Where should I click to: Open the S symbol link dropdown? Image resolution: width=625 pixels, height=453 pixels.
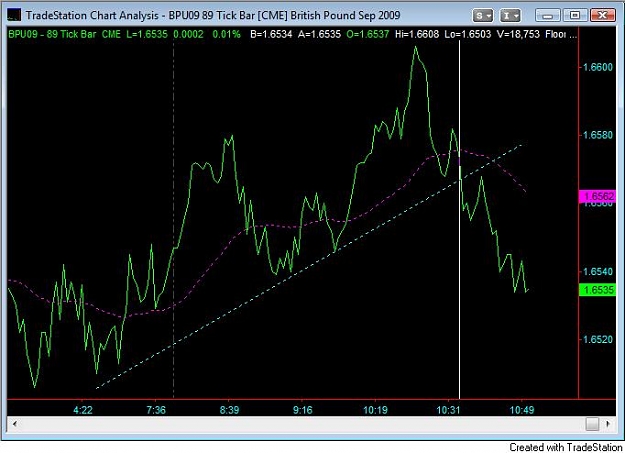click(x=483, y=16)
